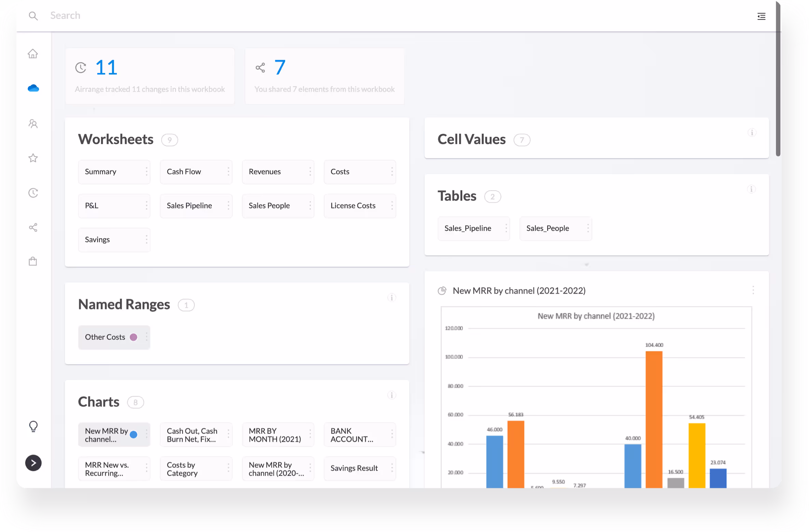This screenshot has height=532, width=809.
Task: Open options dots on Summary worksheet
Action: pyautogui.click(x=147, y=171)
